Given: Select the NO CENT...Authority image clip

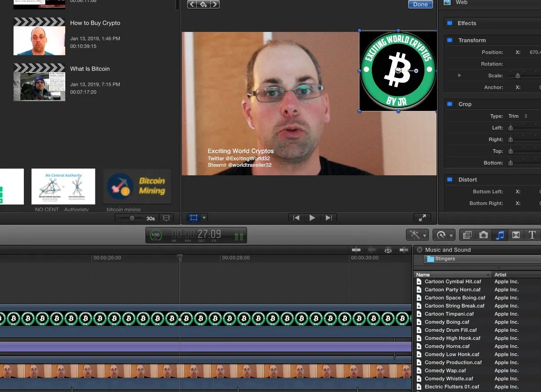Looking at the screenshot, I should coord(63,187).
